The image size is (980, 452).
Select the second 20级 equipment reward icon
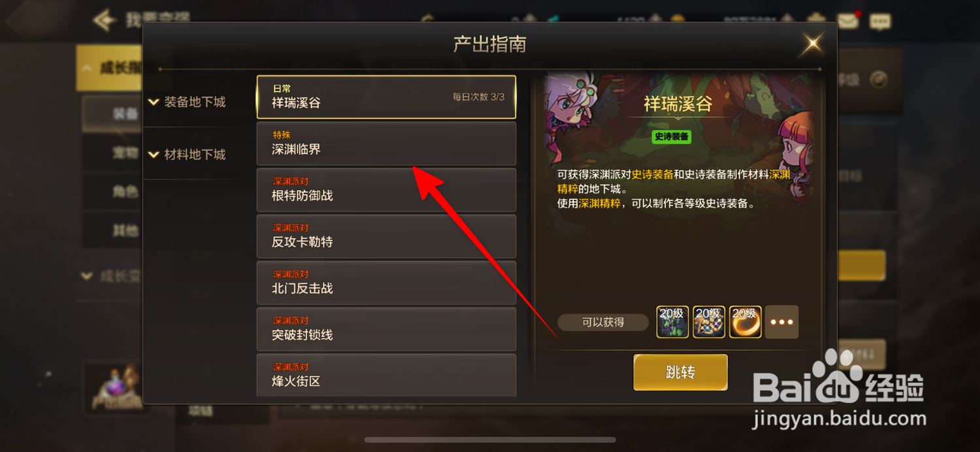pos(709,322)
